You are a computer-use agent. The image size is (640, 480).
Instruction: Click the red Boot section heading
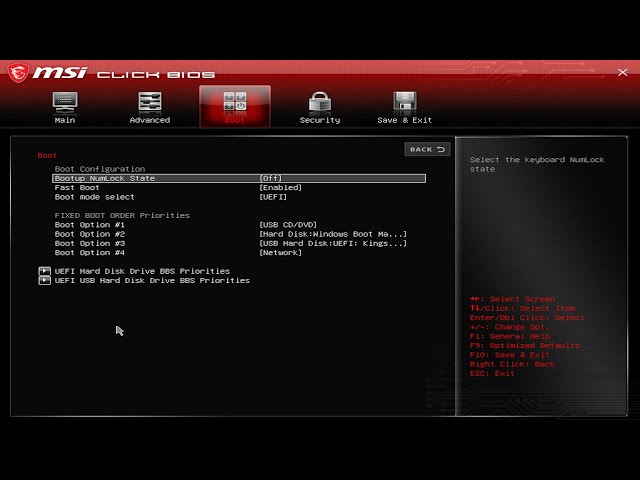(47, 156)
